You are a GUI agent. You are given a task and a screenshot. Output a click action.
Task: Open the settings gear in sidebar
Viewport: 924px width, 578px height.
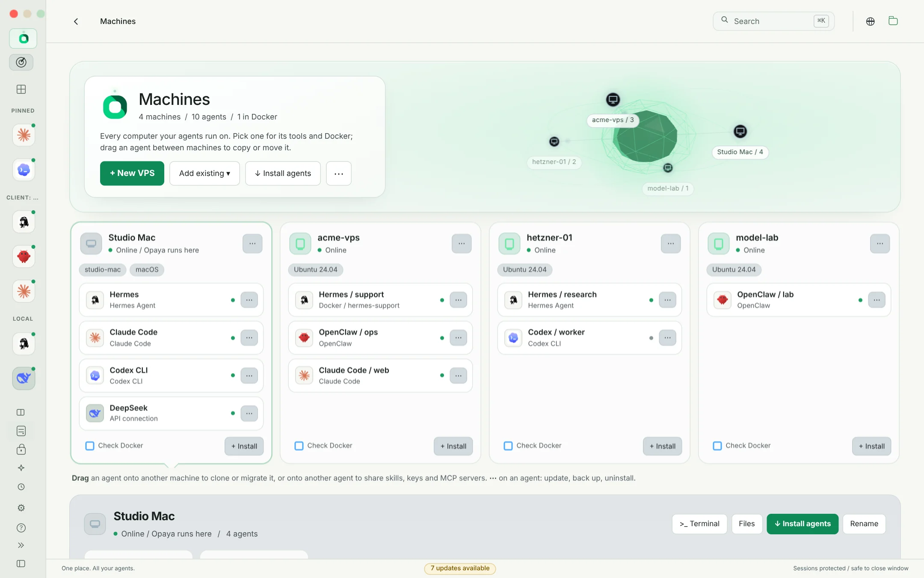[x=21, y=508]
